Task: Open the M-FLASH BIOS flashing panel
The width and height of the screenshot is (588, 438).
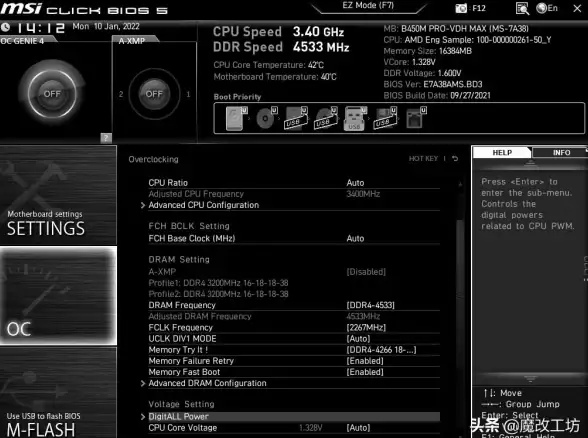Action: [58, 393]
